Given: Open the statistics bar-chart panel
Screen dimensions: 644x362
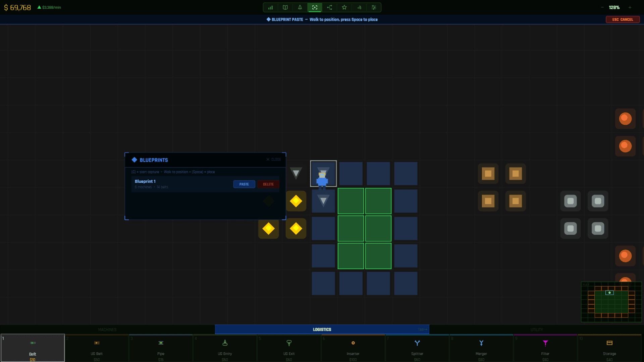Looking at the screenshot, I should tap(270, 7).
